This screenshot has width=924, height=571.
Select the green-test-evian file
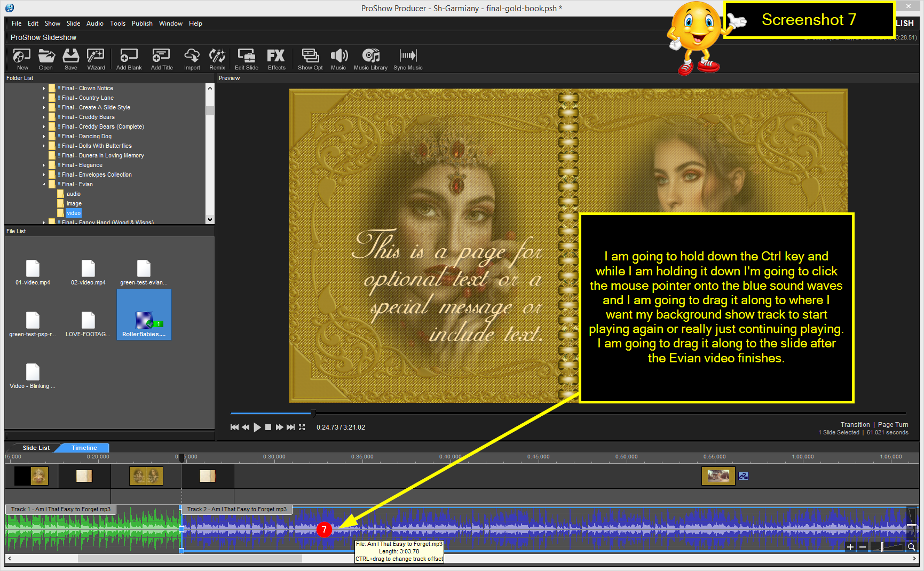tap(144, 272)
